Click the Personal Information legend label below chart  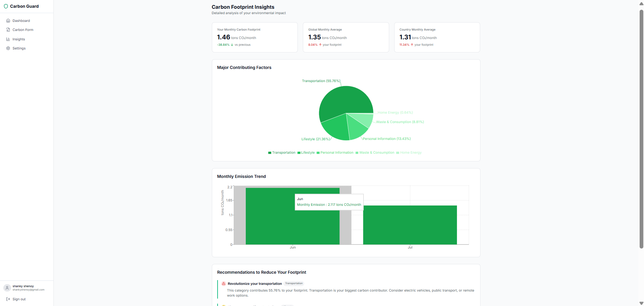pos(337,153)
